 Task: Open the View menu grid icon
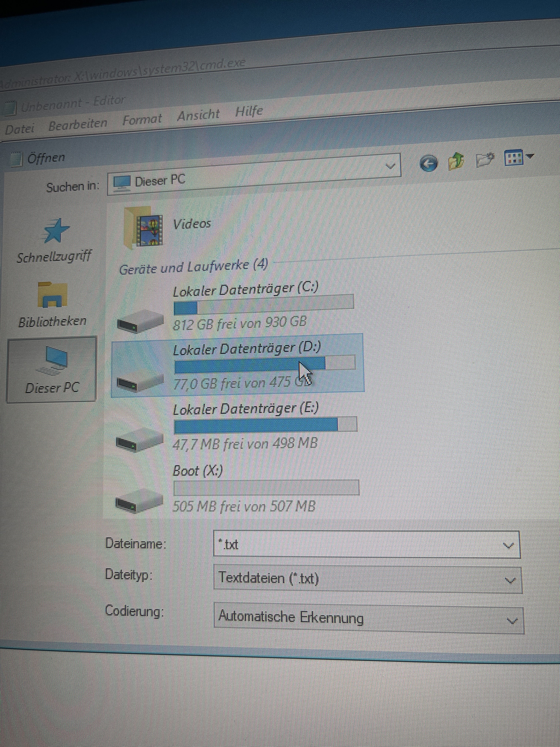(513, 157)
